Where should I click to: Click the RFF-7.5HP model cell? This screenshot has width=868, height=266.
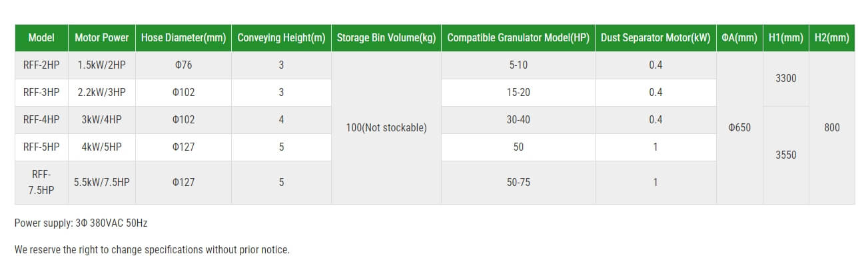pyautogui.click(x=41, y=182)
